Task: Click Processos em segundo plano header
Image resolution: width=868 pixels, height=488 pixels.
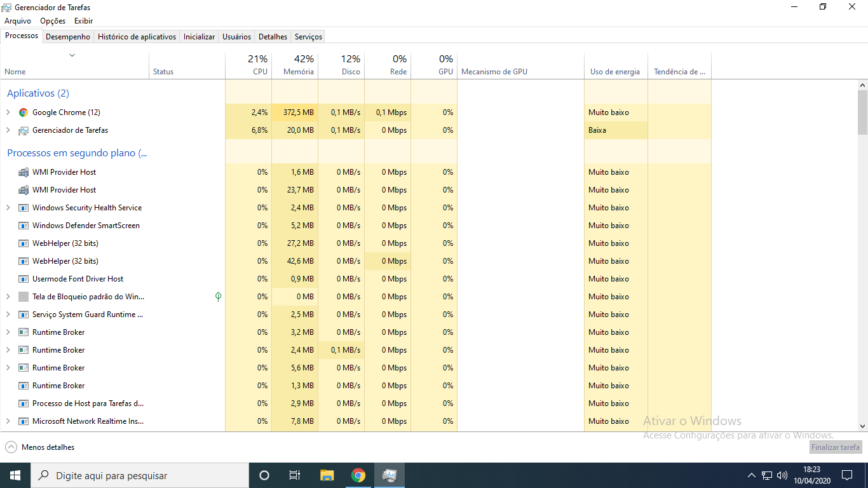Action: 77,153
